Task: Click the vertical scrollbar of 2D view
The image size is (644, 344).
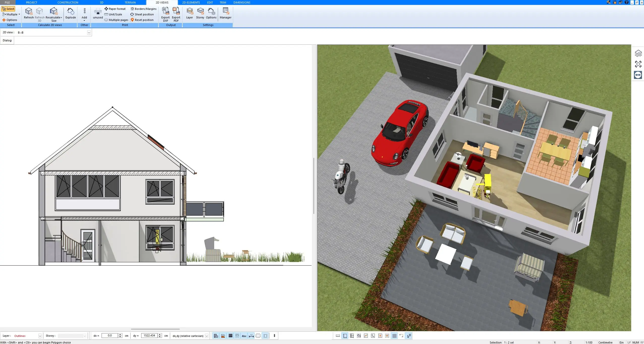Action: click(314, 186)
